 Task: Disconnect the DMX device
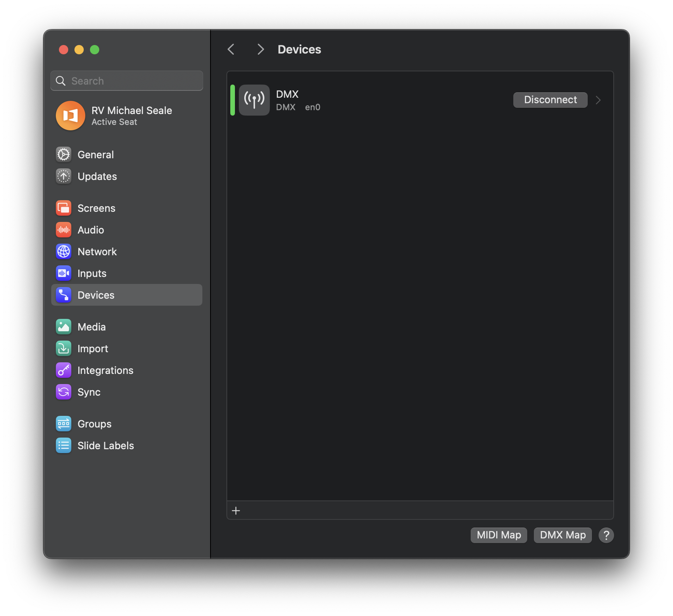click(550, 100)
